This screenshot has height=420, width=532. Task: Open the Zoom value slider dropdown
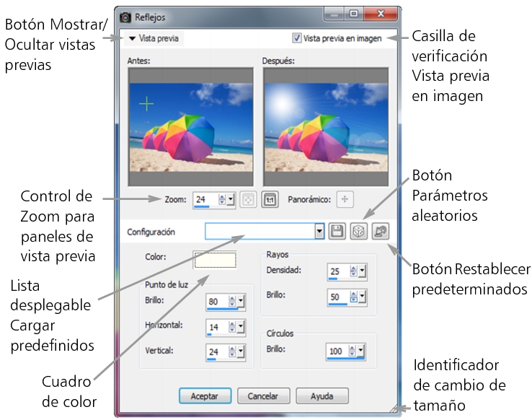click(x=230, y=200)
